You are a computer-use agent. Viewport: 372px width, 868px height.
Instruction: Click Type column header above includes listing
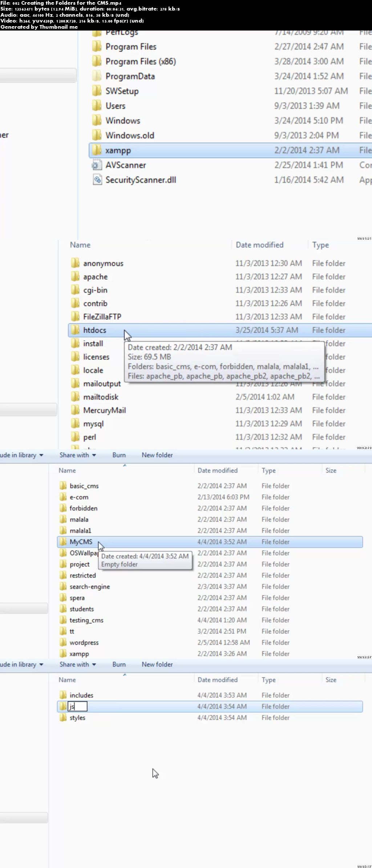pos(269,680)
